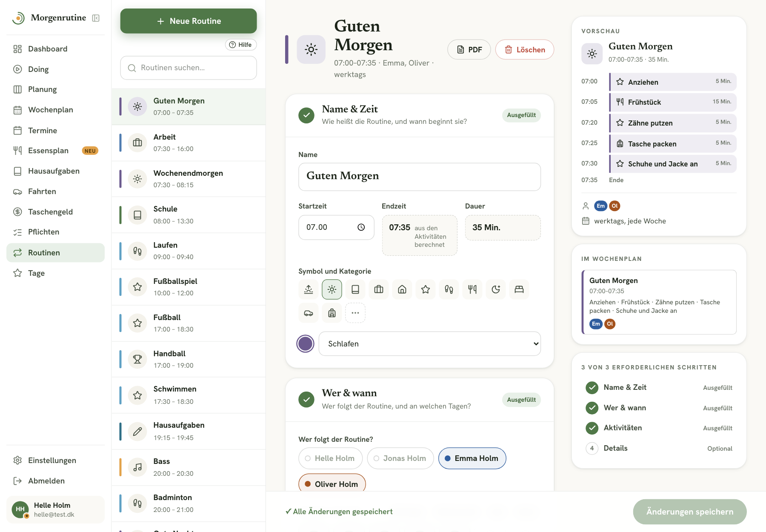Choose the sunrise symbol icon
Viewport: 766px width, 532px height.
[x=309, y=289]
